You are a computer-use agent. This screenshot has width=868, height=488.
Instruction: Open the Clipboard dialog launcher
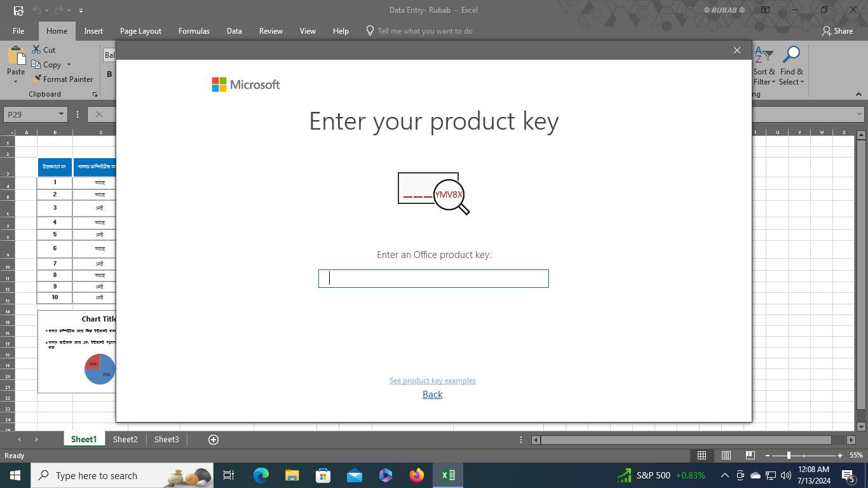[95, 94]
